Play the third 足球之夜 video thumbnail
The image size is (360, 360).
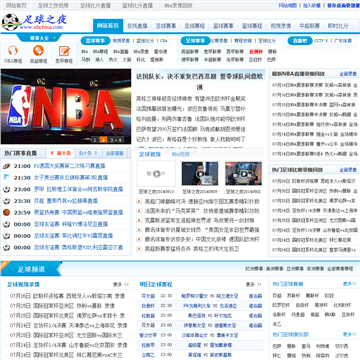click(243, 173)
